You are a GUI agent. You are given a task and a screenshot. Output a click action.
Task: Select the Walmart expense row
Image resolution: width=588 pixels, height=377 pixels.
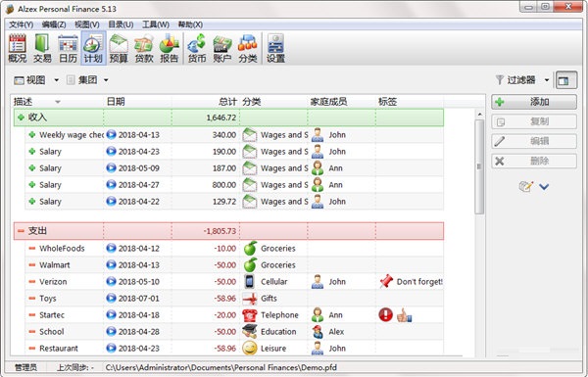[x=234, y=265]
